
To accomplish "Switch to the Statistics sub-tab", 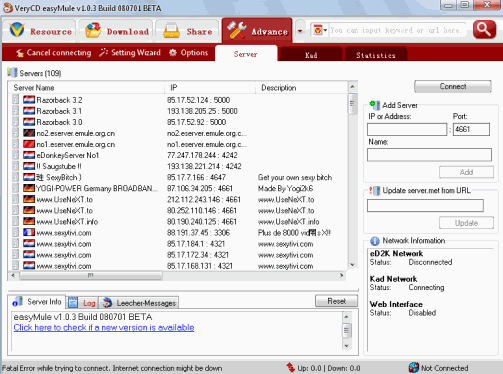I will click(x=376, y=55).
